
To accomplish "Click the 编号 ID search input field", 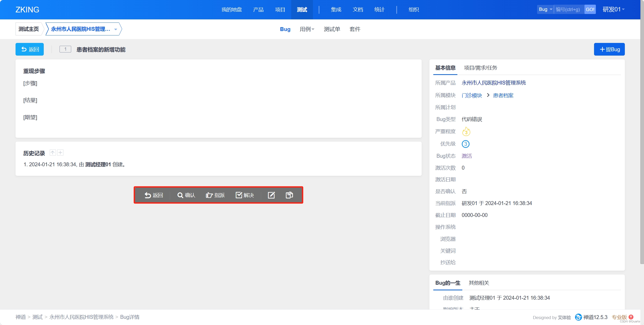I will click(569, 9).
